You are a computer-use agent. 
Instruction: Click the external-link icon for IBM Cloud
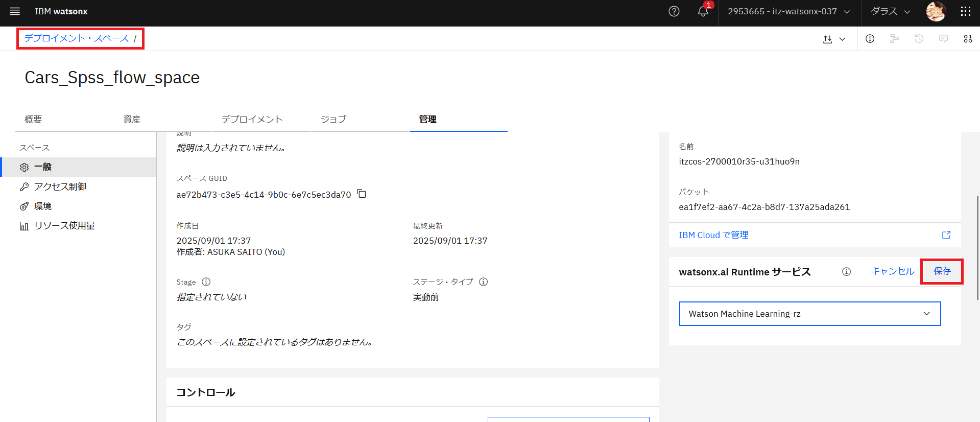tap(946, 235)
